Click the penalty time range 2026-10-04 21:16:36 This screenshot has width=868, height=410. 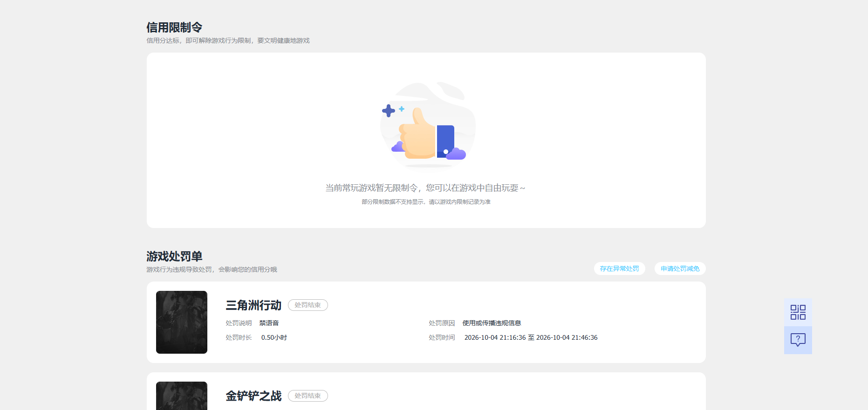coord(531,337)
